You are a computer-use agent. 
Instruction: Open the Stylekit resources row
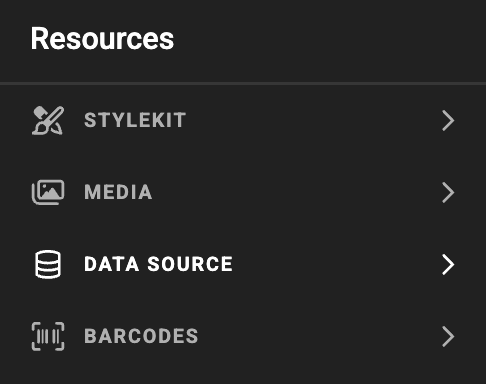pyautogui.click(x=243, y=120)
